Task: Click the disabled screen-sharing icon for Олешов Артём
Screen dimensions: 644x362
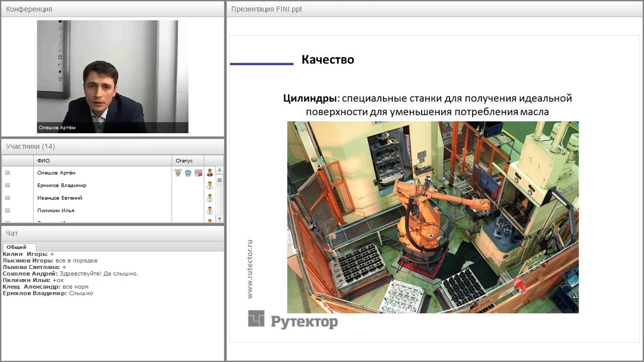Action: (198, 173)
